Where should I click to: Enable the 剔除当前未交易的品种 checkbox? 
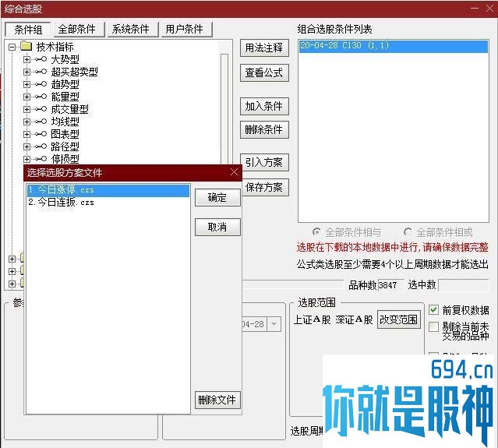click(x=433, y=326)
